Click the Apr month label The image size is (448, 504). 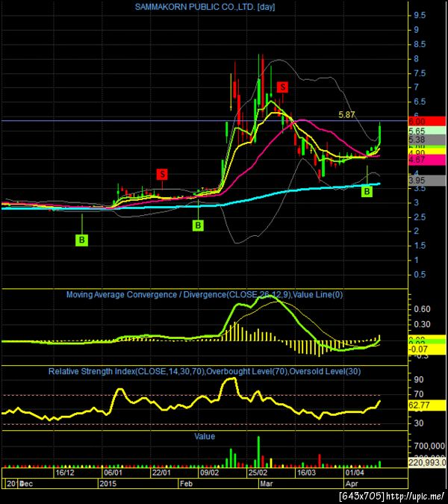coord(352,483)
